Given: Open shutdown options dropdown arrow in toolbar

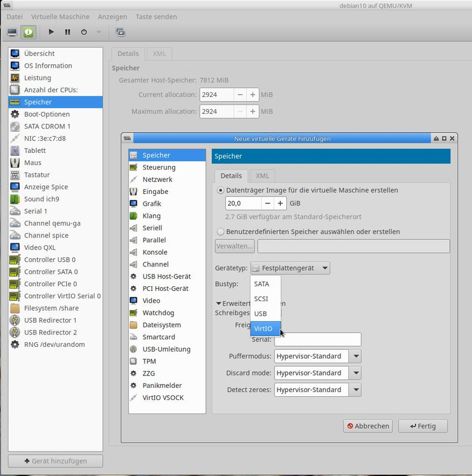Looking at the screenshot, I should click(x=99, y=32).
